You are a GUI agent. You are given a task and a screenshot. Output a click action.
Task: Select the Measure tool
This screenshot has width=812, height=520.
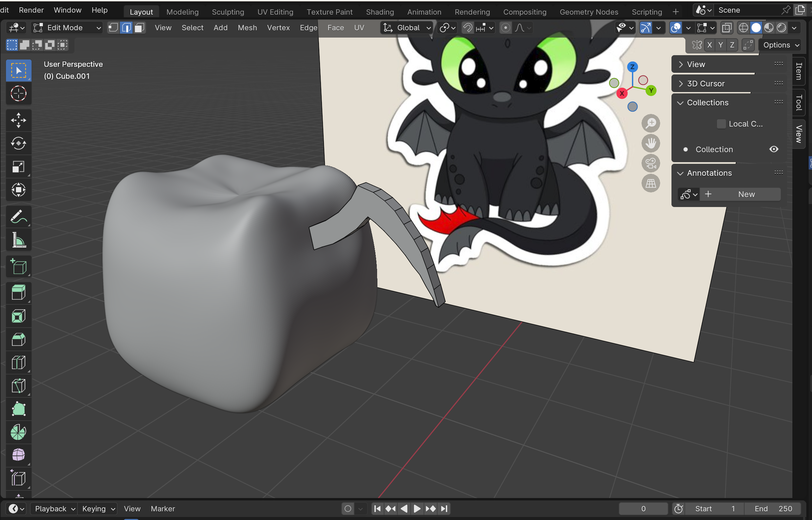pos(19,240)
